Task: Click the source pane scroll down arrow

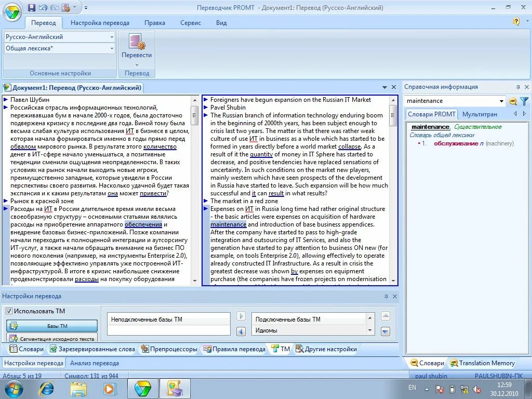Action: pos(195,281)
